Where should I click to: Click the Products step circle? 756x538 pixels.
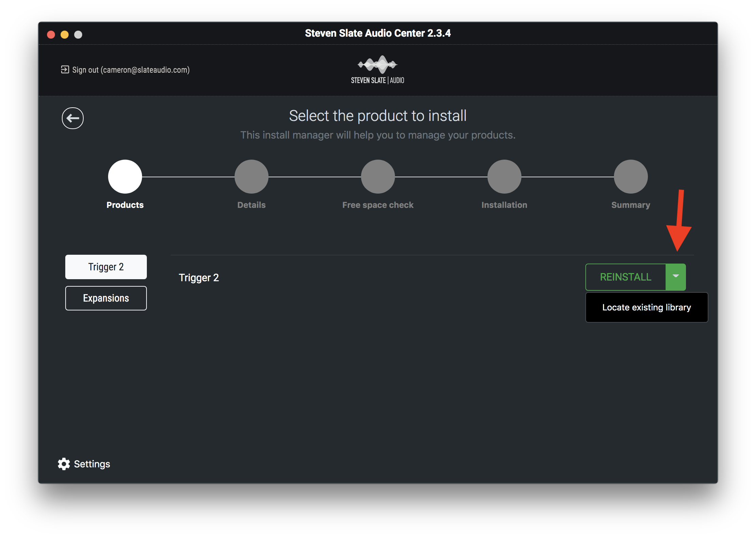[x=125, y=177]
